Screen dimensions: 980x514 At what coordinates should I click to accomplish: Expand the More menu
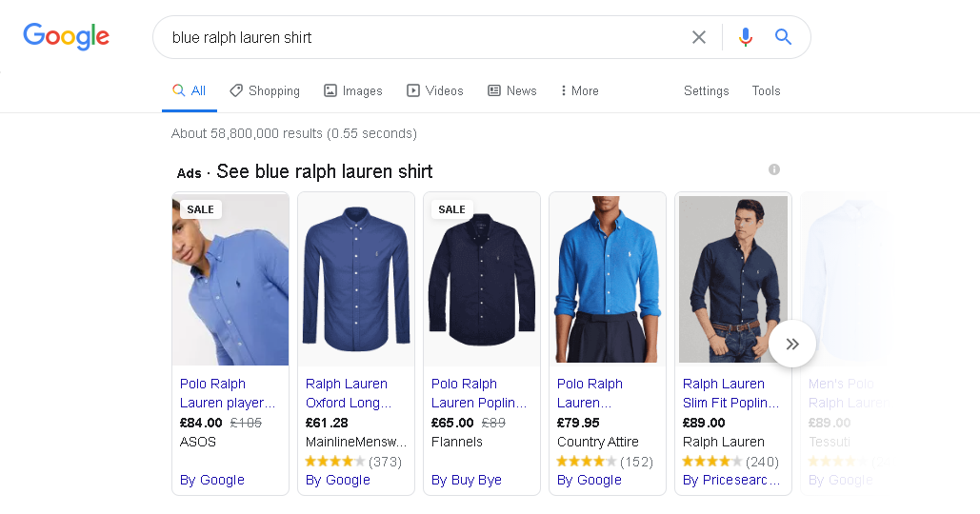tap(580, 91)
